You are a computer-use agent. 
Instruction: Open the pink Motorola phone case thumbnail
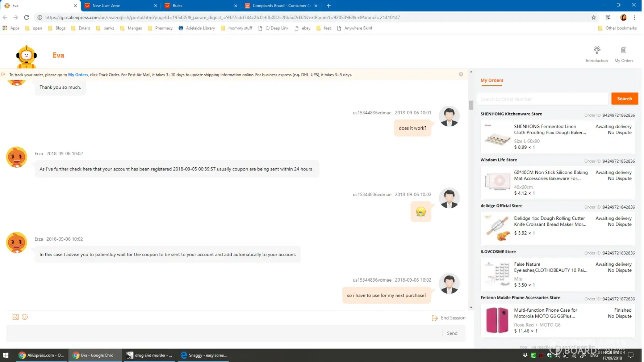[497, 320]
